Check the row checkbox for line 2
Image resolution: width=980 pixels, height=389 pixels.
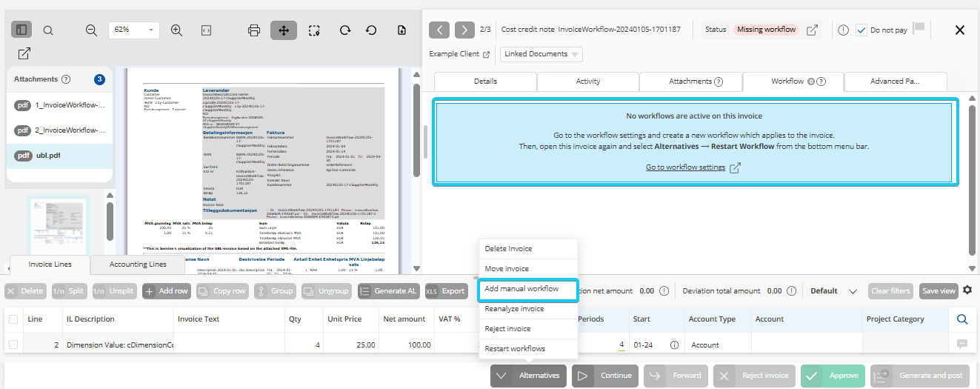(x=13, y=345)
